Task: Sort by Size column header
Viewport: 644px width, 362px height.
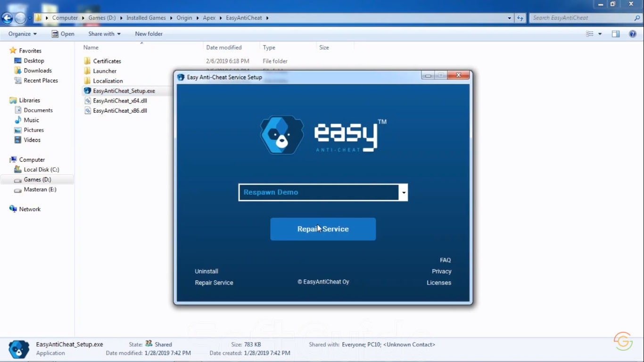Action: (x=324, y=48)
